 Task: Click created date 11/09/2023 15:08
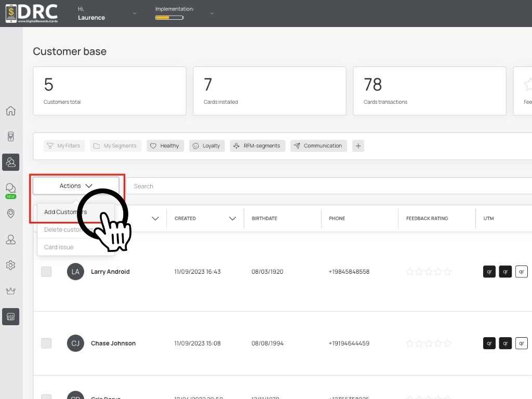[x=197, y=343]
